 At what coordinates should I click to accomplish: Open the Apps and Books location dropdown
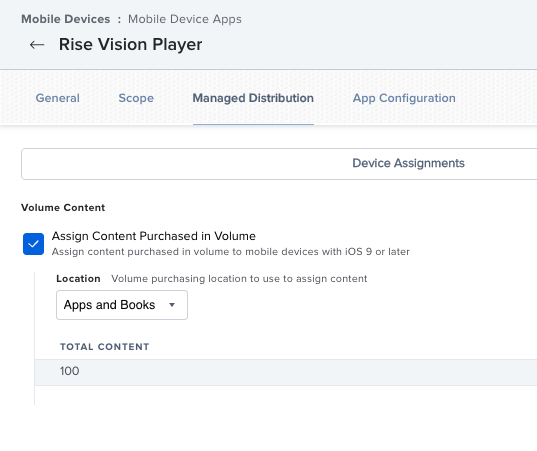coord(122,305)
